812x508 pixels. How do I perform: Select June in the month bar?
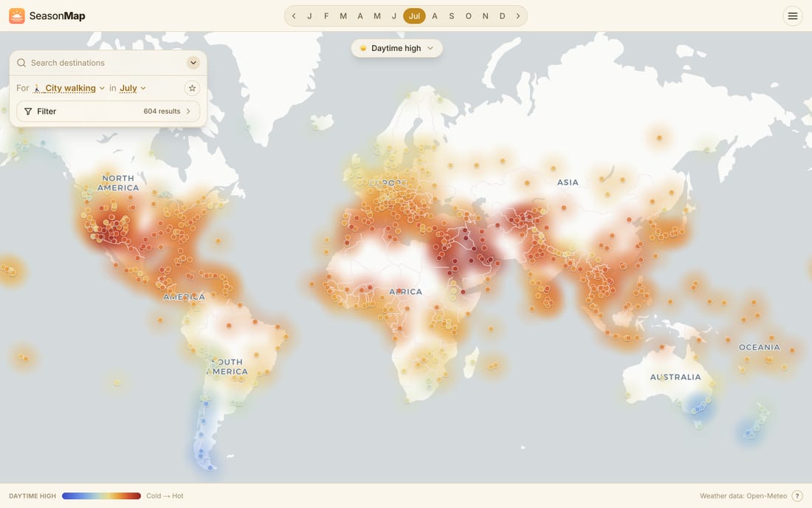[394, 16]
